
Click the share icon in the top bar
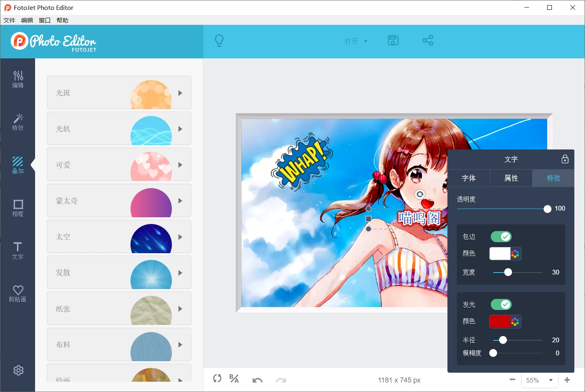click(428, 40)
